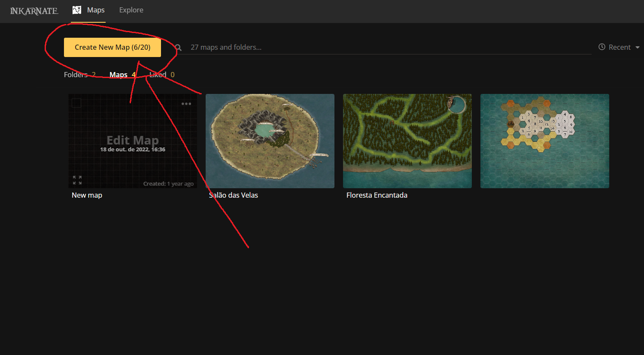This screenshot has width=644, height=355.
Task: Open the Maps 4 filter
Action: (x=122, y=74)
